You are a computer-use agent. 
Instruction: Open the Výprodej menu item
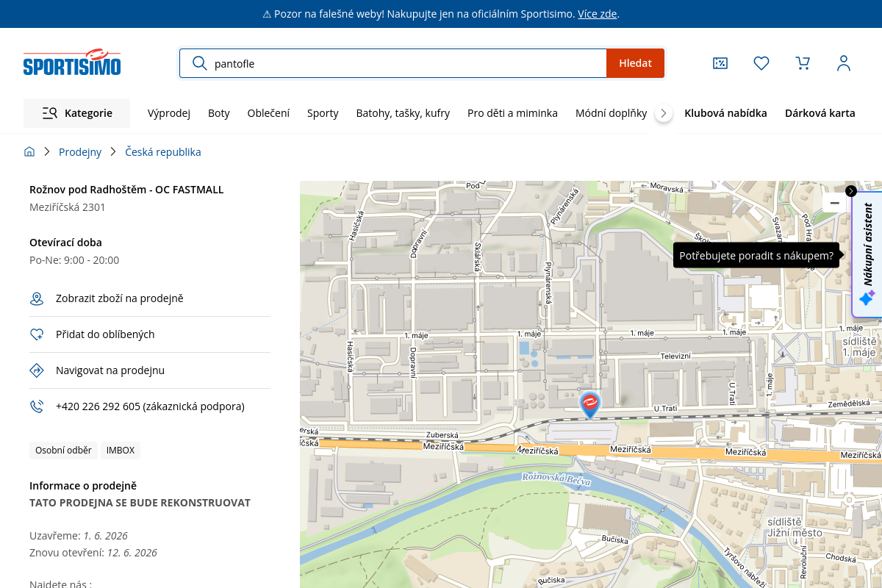[169, 113]
